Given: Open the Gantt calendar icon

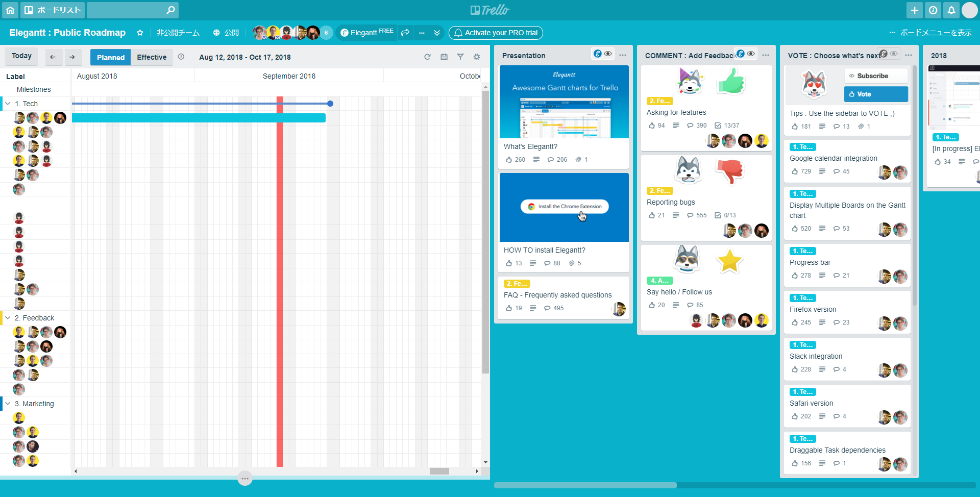Looking at the screenshot, I should (444, 57).
